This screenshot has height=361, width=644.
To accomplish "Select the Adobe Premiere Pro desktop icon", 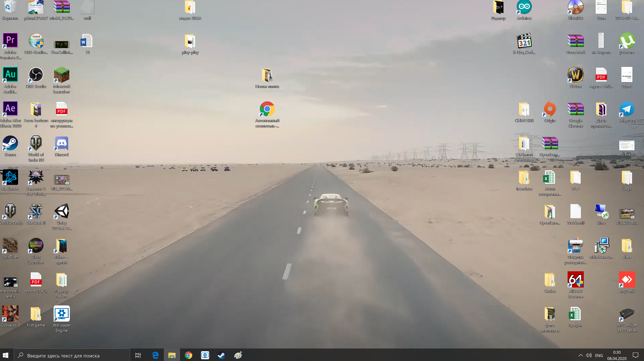I will pos(10,41).
